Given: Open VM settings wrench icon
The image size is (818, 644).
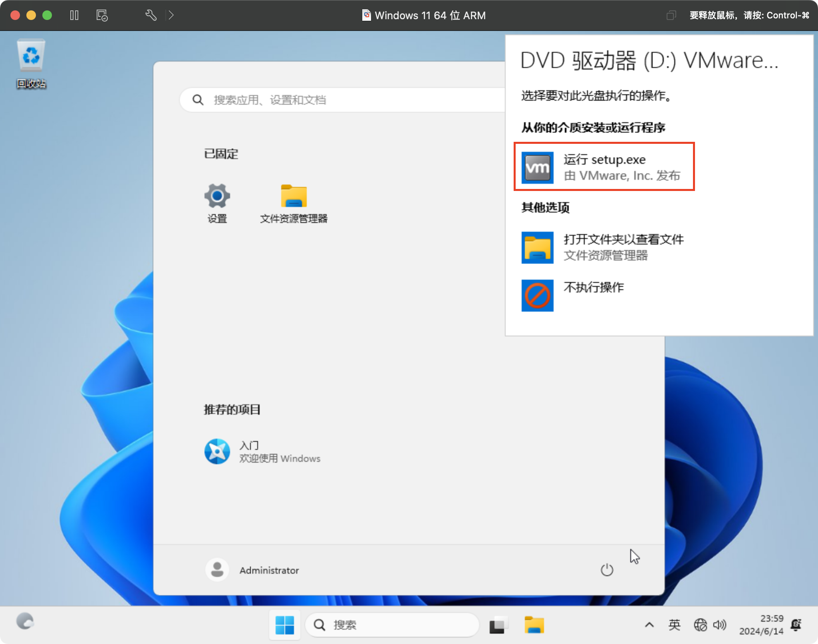Looking at the screenshot, I should click(151, 15).
